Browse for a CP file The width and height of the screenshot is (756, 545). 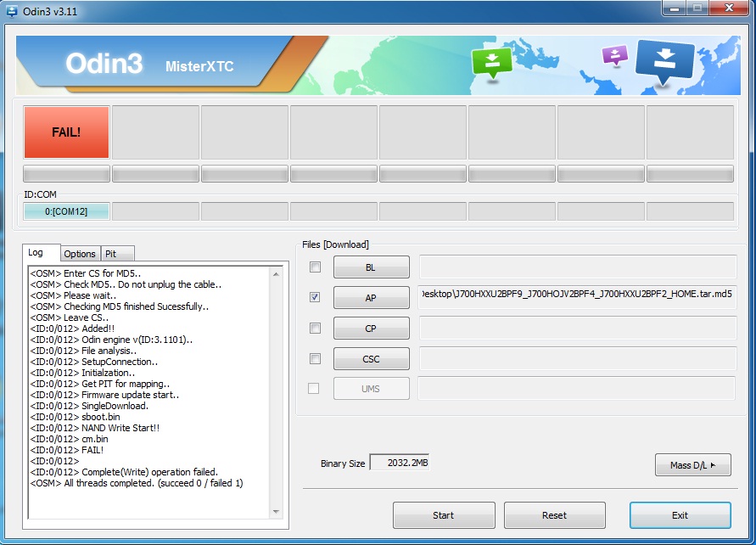[372, 329]
